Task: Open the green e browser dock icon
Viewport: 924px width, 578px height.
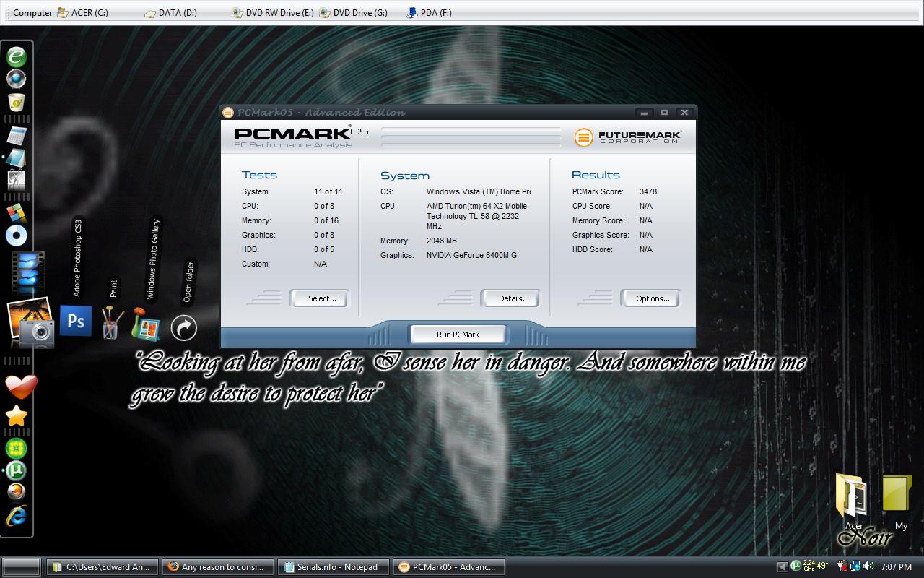Action: pyautogui.click(x=16, y=56)
